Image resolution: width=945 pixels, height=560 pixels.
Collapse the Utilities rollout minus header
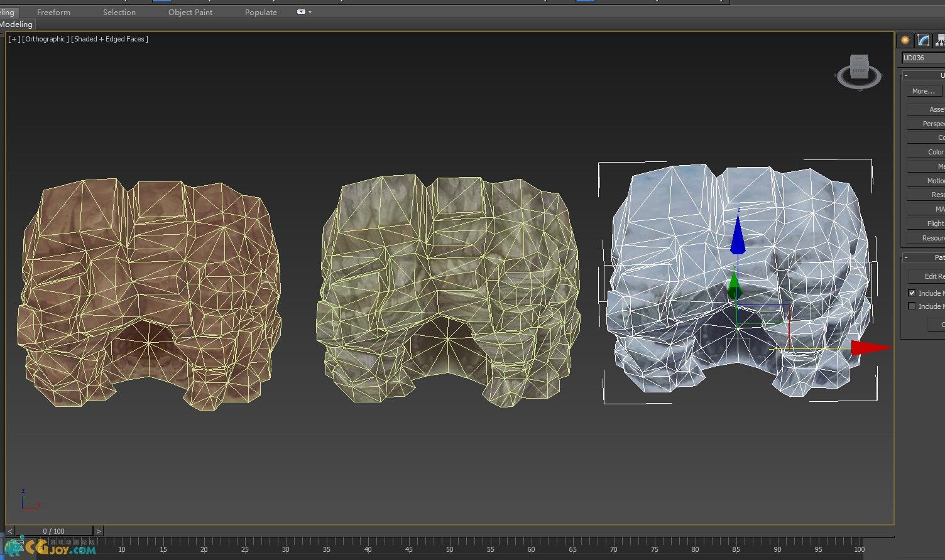(906, 75)
